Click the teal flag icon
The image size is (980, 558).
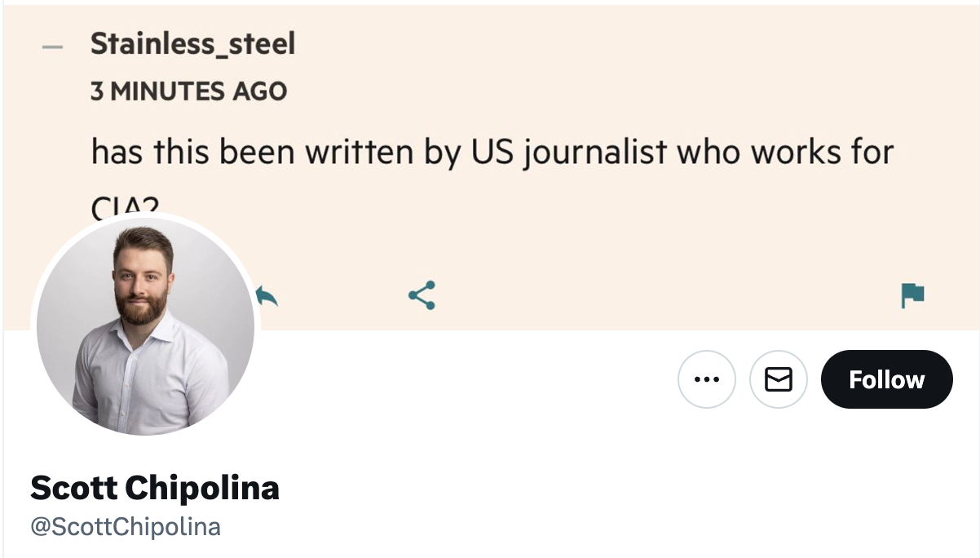[912, 295]
